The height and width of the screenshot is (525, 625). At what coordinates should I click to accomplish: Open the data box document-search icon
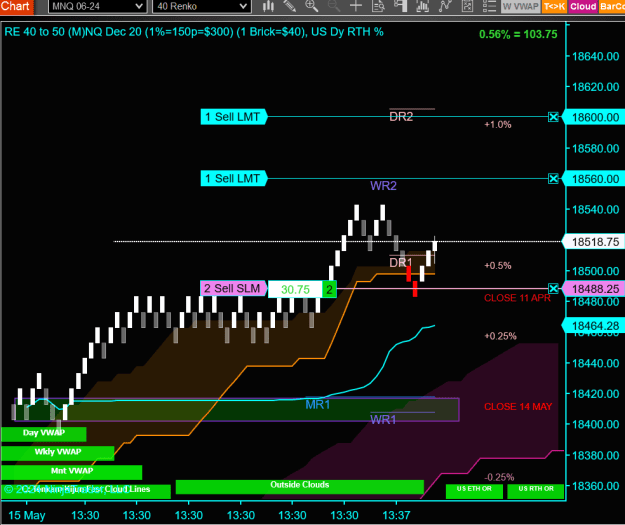pos(378,6)
